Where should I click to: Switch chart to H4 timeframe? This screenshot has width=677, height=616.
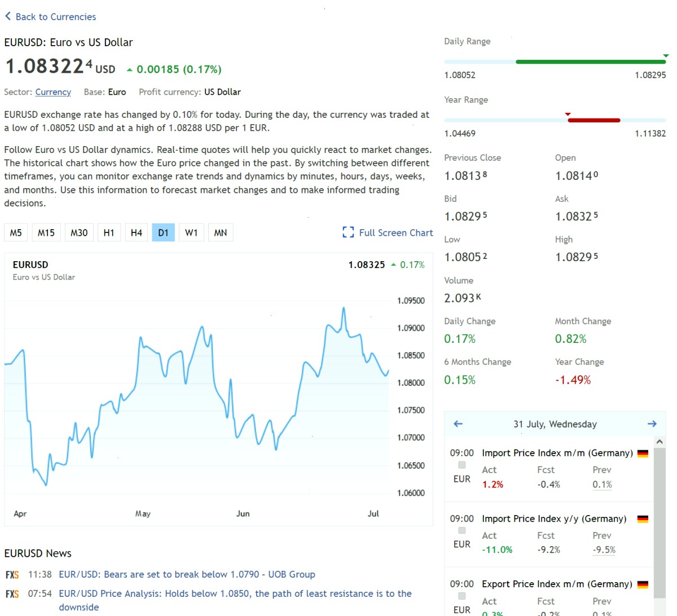click(137, 232)
